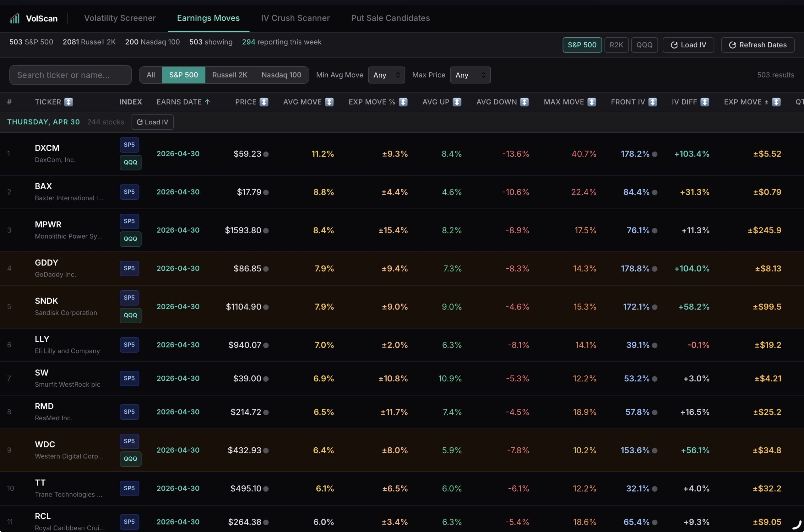The height and width of the screenshot is (532, 804).
Task: Click the INDEX column header
Action: pyautogui.click(x=131, y=102)
